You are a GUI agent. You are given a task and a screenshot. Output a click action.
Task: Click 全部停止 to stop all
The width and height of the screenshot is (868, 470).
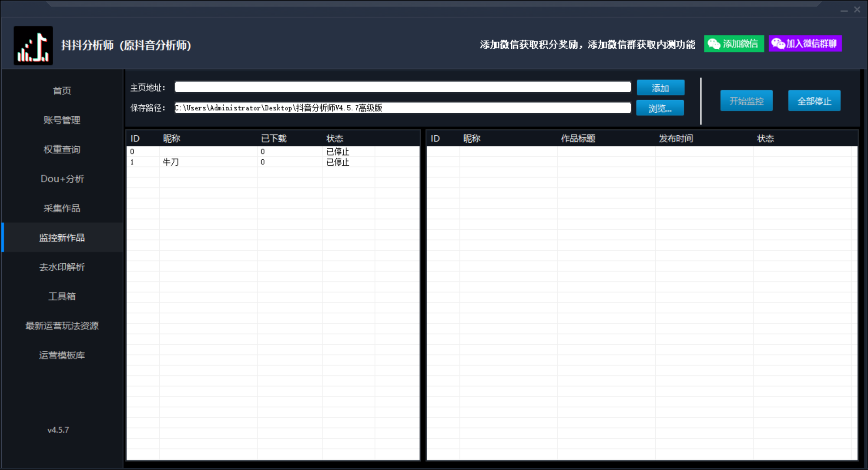pos(814,101)
